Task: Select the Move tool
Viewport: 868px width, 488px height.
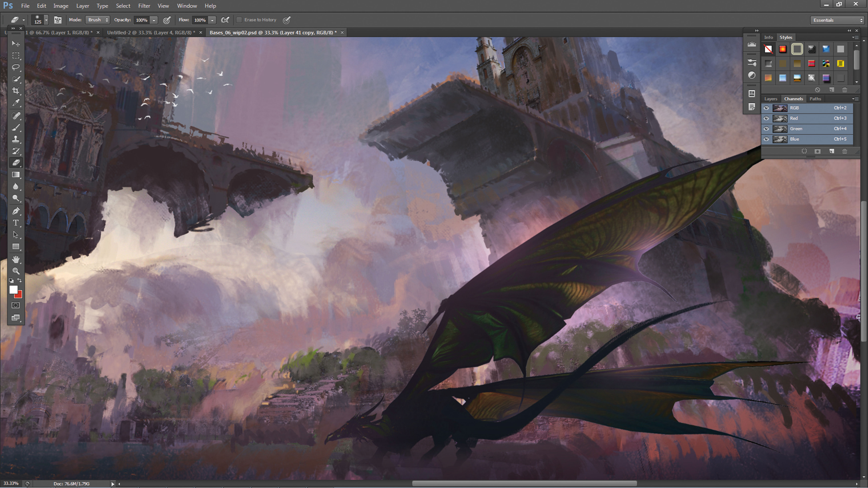Action: point(15,43)
